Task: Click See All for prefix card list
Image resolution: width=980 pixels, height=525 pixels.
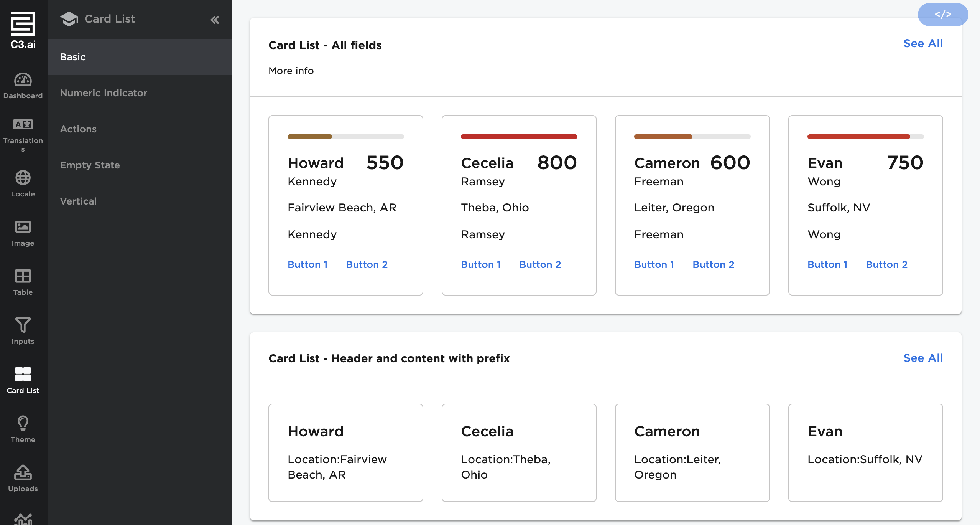Action: (923, 358)
